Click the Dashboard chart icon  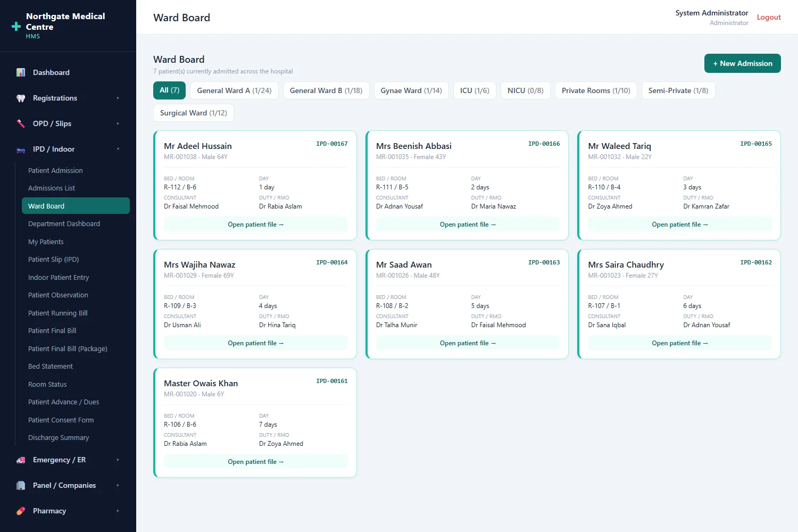point(21,72)
